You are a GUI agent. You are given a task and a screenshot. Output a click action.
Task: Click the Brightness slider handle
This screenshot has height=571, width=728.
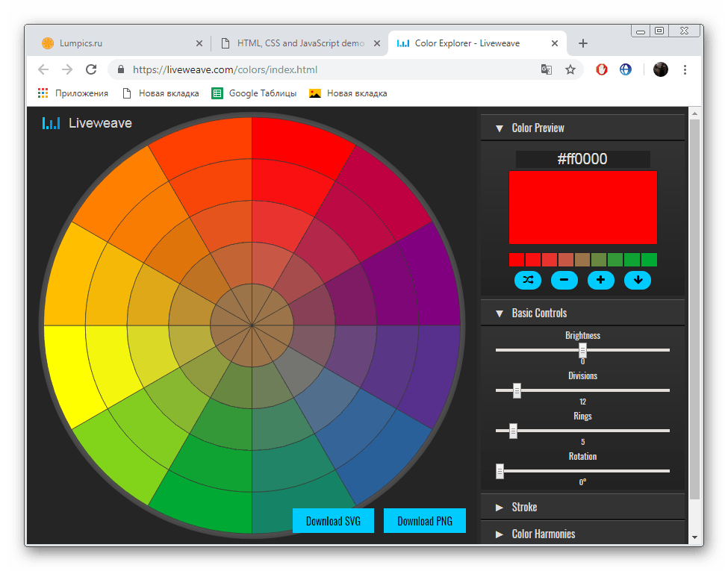click(582, 350)
